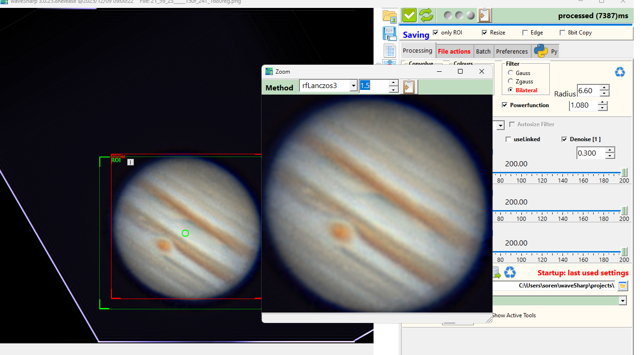Toggle the Denoise checkbox
Image resolution: width=644 pixels, height=355 pixels.
pyautogui.click(x=564, y=139)
